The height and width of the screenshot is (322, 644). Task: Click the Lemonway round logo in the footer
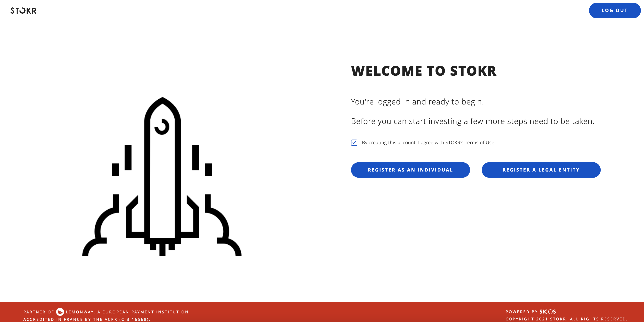(60, 312)
